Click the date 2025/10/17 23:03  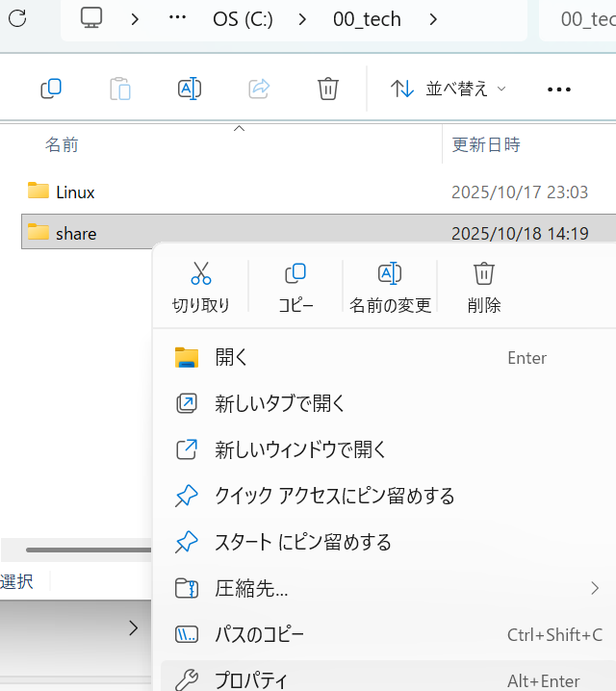[520, 192]
